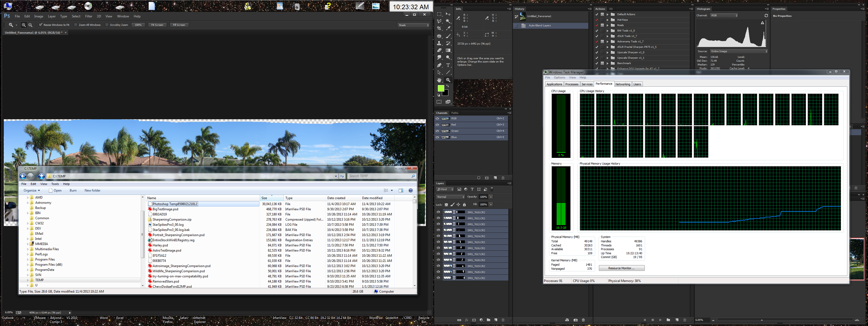Toggle Resize Windows to Fit checkbox
The height and width of the screenshot is (326, 868).
[x=41, y=25]
